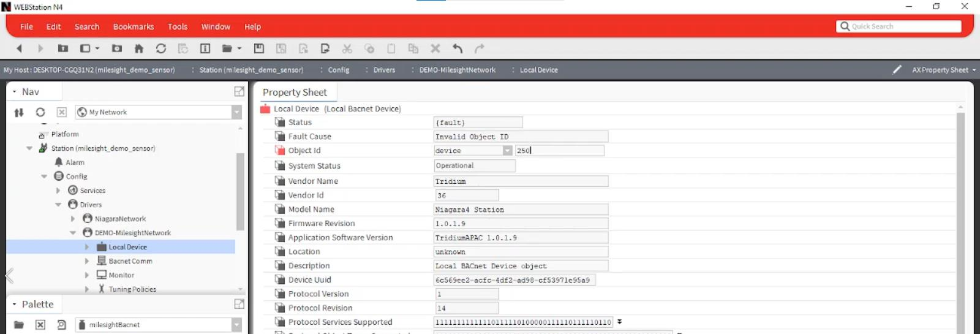The width and height of the screenshot is (980, 334).
Task: Click the Save toolbar icon
Action: click(259, 48)
